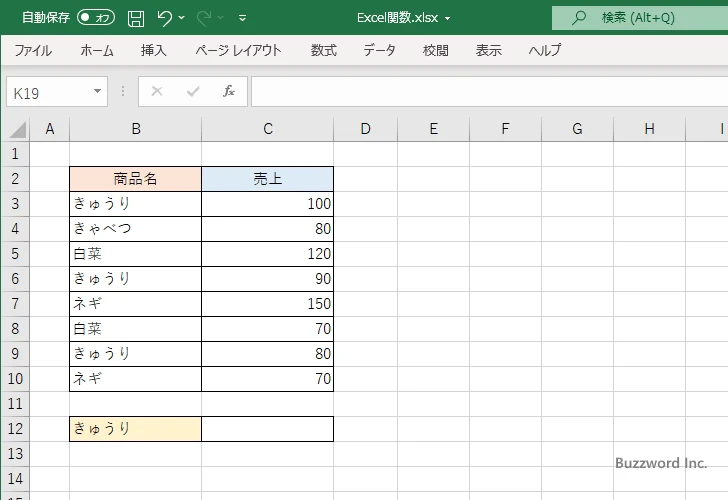728x500 pixels.
Task: Select cell C4 with value 80
Action: click(267, 229)
